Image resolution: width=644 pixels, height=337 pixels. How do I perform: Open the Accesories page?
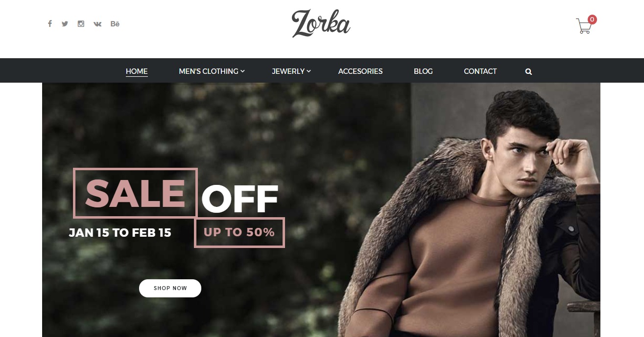(360, 71)
